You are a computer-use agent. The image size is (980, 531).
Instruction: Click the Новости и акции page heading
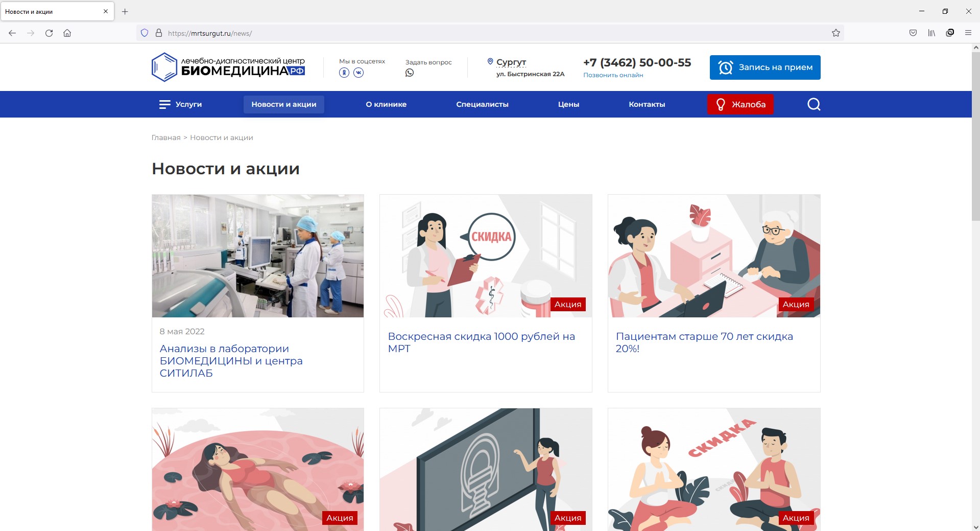(x=226, y=169)
